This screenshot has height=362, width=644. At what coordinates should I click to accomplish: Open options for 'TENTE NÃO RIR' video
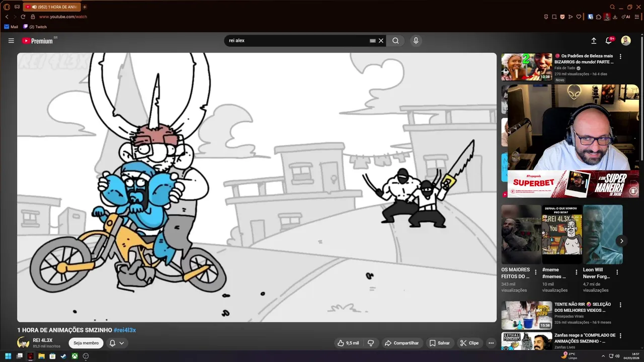[620, 305]
